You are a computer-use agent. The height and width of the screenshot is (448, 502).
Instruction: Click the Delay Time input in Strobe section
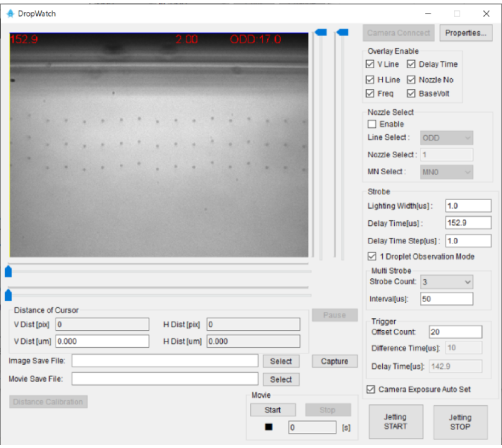tap(468, 223)
